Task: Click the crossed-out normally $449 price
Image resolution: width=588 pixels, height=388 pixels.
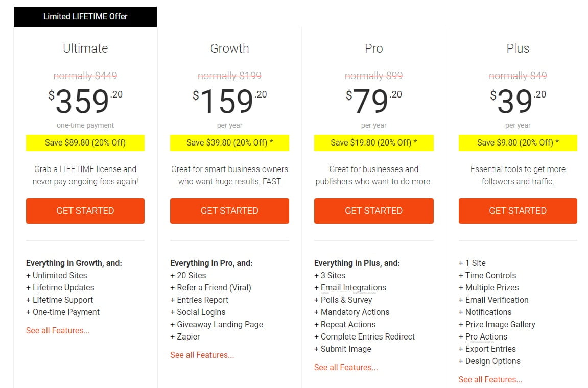Action: (85, 75)
